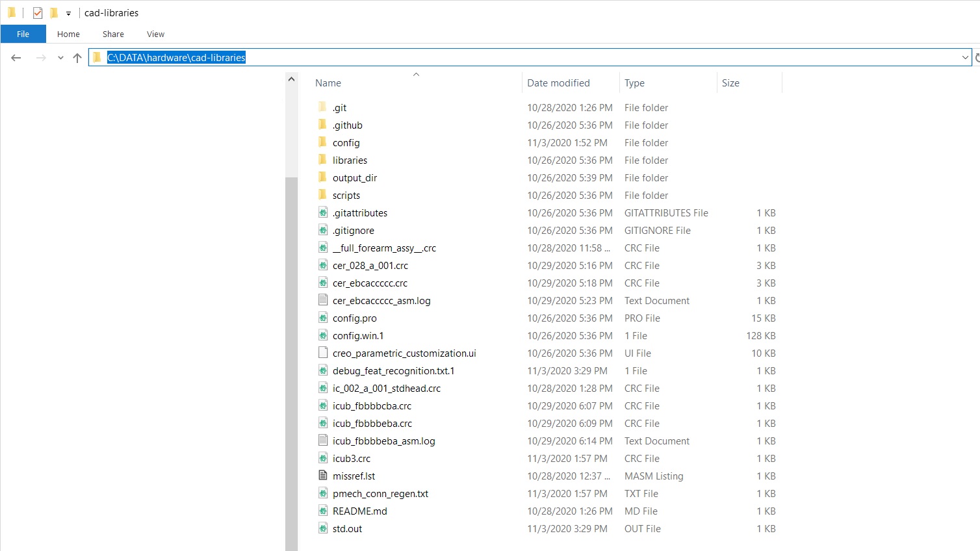Select config.pro file icon
The image size is (980, 551).
coord(323,318)
